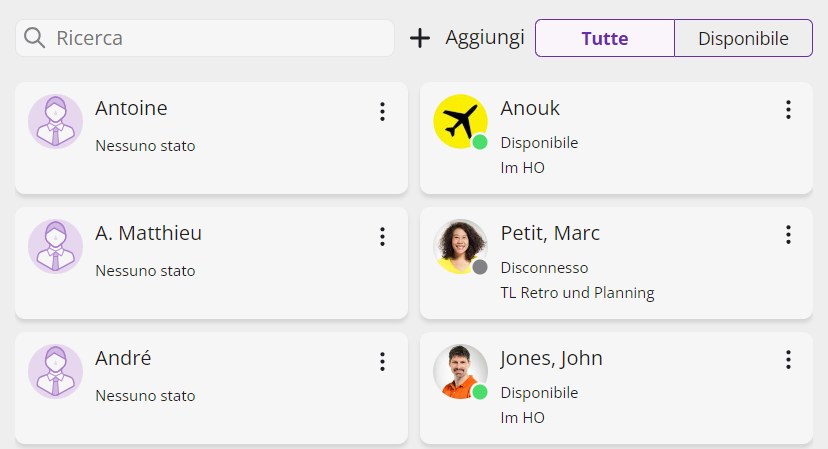This screenshot has height=449, width=828.
Task: Click Antoine's placeholder avatar icon
Action: [55, 121]
